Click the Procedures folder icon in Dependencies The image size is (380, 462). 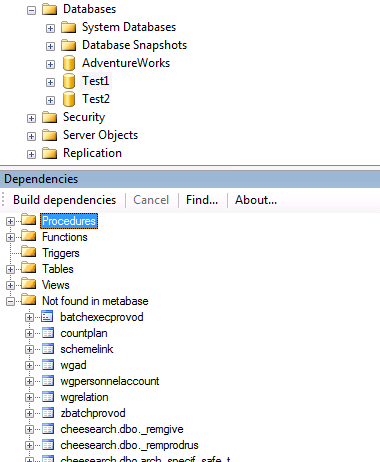click(29, 220)
